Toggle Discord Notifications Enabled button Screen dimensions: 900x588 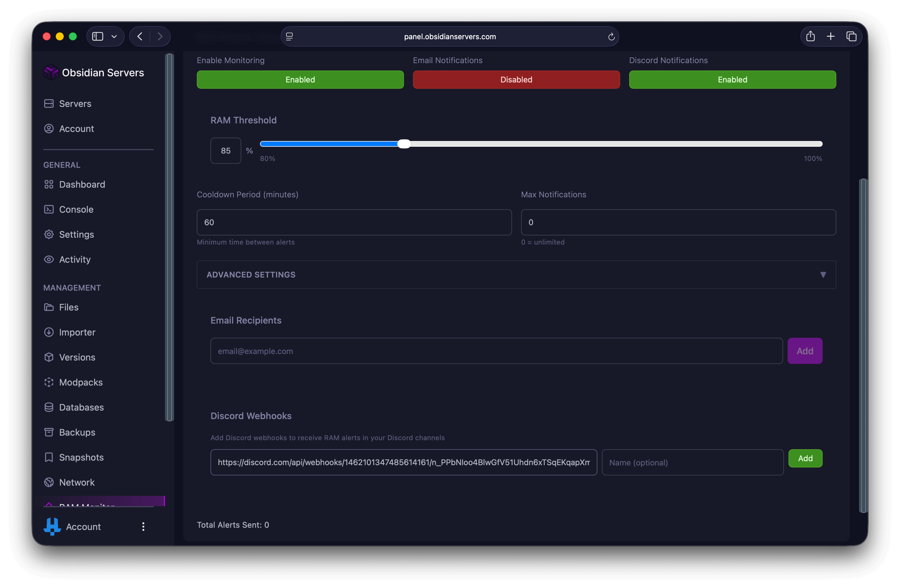click(732, 79)
